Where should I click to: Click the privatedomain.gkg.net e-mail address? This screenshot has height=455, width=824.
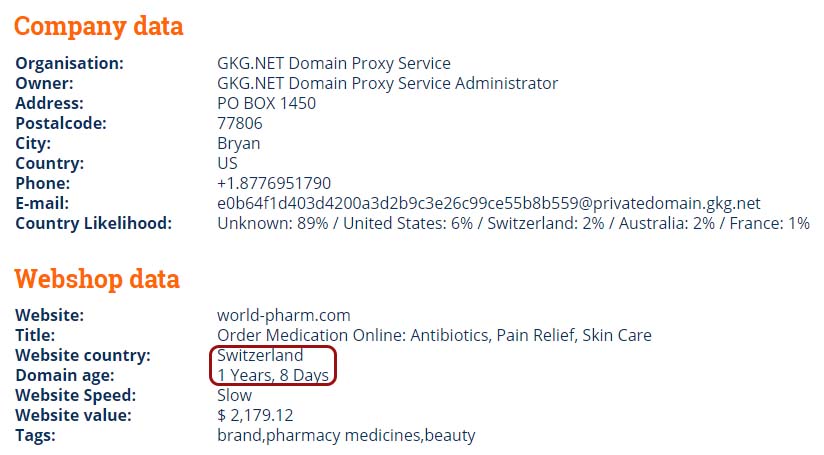pos(489,203)
